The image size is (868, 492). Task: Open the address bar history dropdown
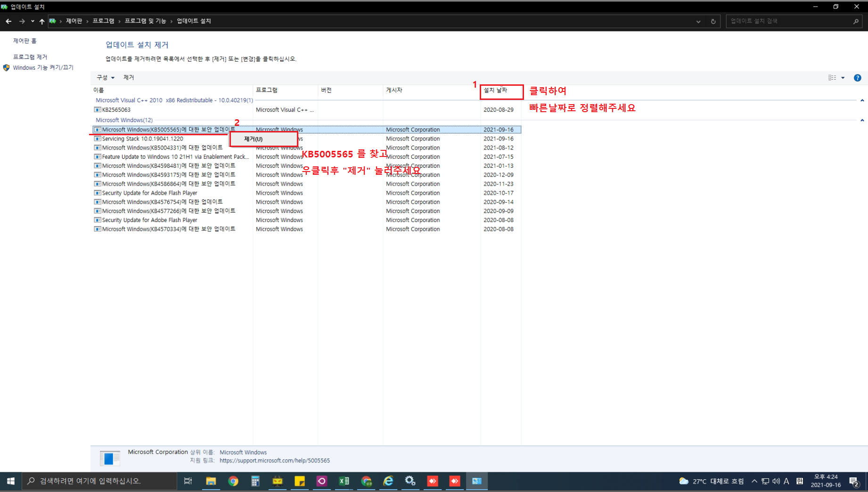click(698, 21)
